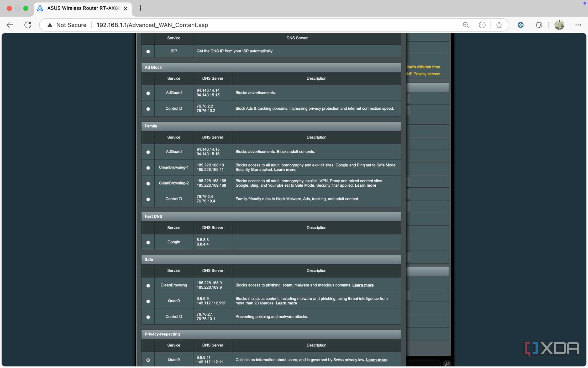588x368 pixels.
Task: Switch to the ASUS Wireless Router tab
Action: [x=83, y=8]
